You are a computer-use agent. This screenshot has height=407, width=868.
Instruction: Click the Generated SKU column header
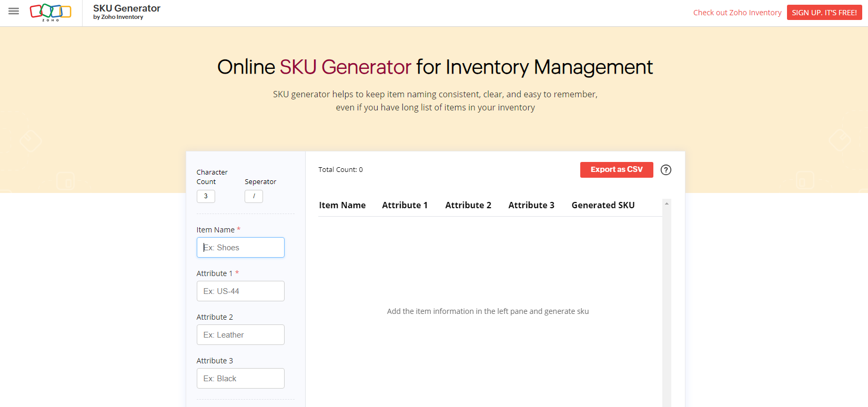(603, 206)
